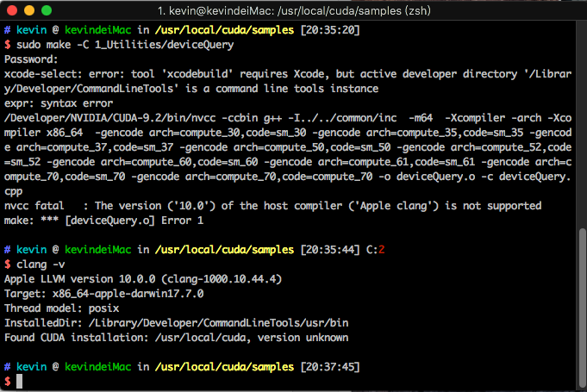
Task: Click the 'Thread model: posix' line
Action: [61, 308]
